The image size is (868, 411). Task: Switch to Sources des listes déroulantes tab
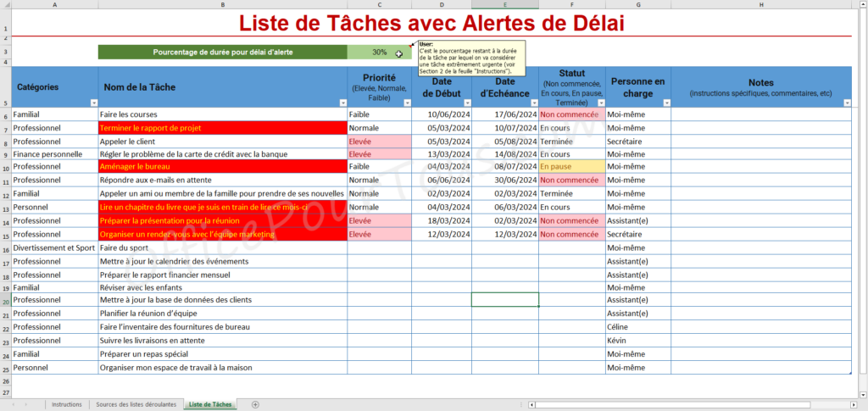click(136, 404)
